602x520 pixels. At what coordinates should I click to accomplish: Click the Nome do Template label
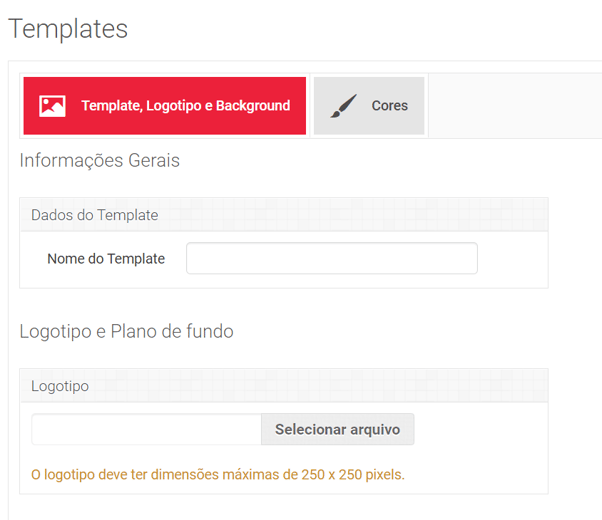coord(106,259)
